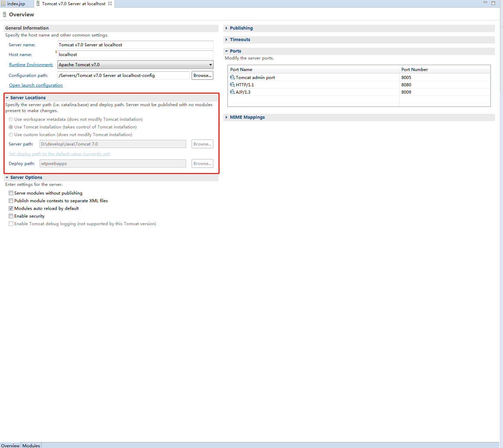
Task: Select port number 8005 cell
Action: pos(406,77)
